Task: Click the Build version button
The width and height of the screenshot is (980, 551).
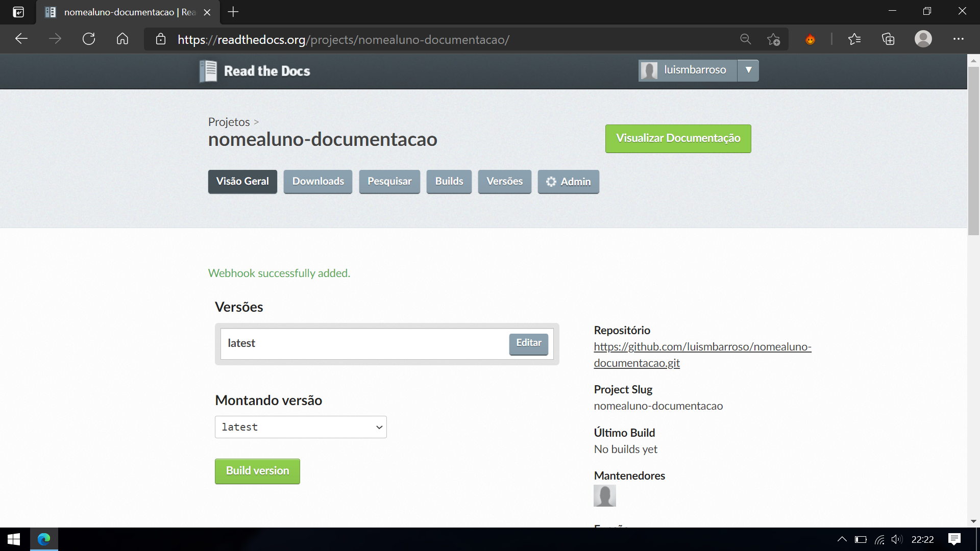Action: (x=257, y=471)
